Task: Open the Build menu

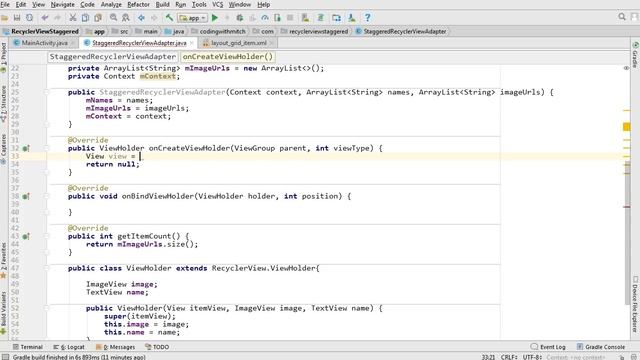Action: point(162,4)
